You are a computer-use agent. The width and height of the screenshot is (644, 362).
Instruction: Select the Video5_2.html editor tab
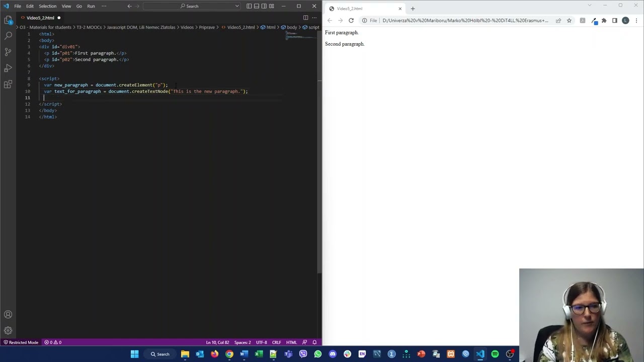tap(40, 18)
